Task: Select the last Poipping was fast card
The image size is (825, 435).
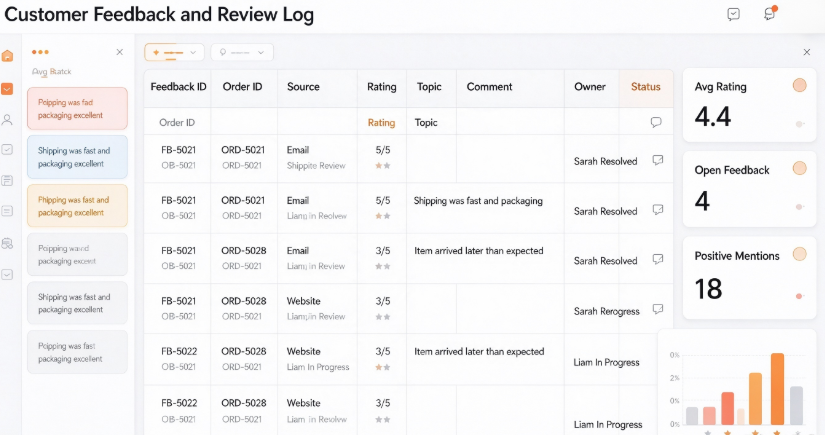Action: 77,352
